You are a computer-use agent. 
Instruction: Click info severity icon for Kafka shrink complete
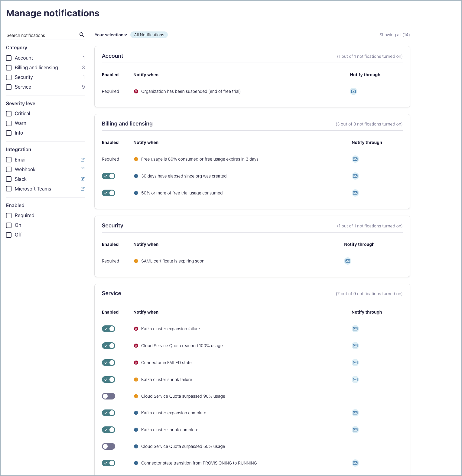[136, 430]
